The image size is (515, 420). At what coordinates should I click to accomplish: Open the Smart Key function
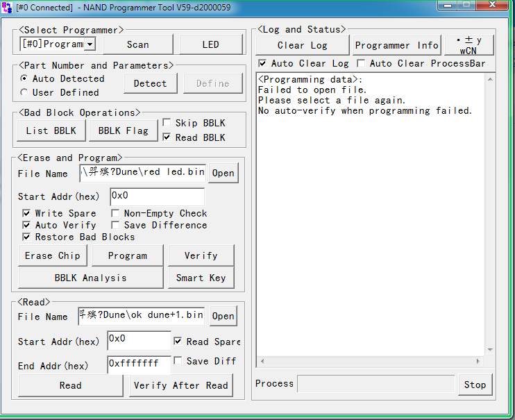pyautogui.click(x=201, y=278)
